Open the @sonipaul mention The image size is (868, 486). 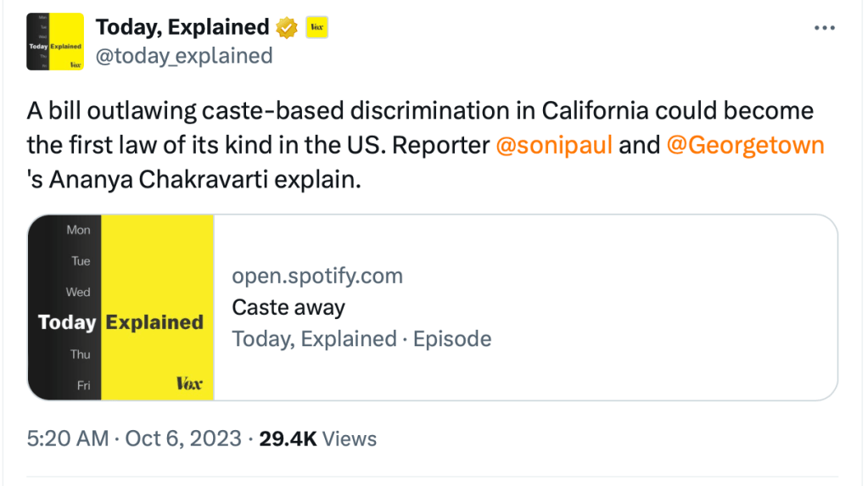tap(554, 145)
